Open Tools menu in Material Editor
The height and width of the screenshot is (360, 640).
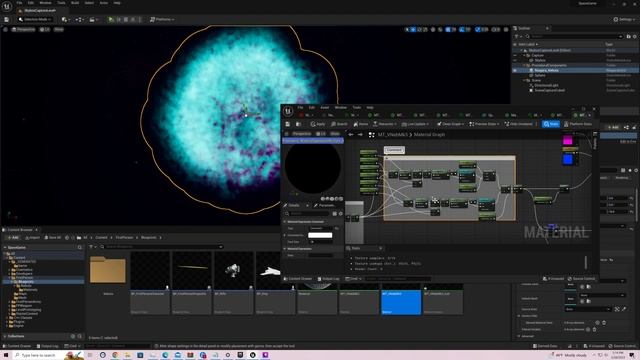click(356, 107)
